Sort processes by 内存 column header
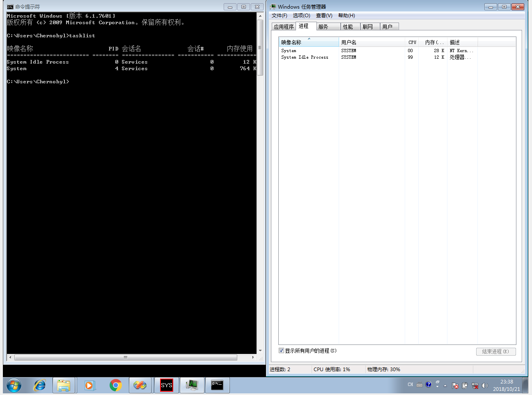532x395 pixels. (x=433, y=42)
